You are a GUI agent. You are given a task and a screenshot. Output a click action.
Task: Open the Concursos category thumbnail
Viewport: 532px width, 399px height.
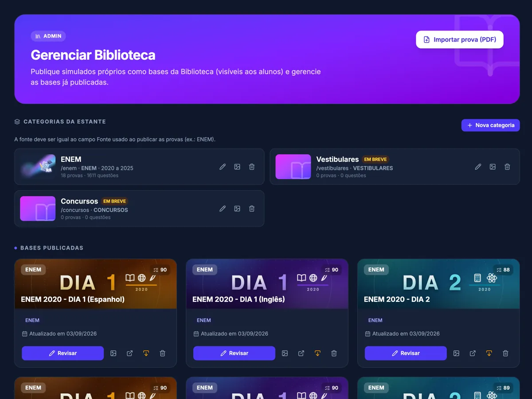pos(38,208)
